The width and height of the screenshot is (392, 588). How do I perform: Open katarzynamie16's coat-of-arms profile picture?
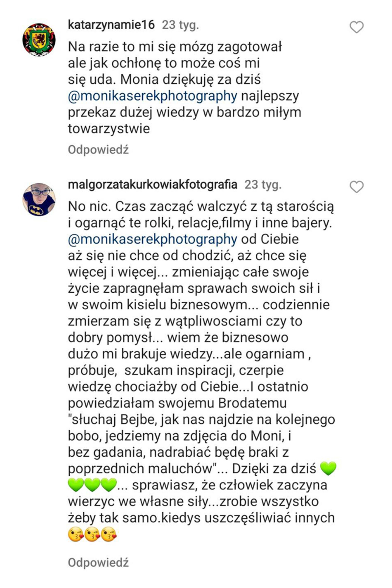pyautogui.click(x=39, y=40)
